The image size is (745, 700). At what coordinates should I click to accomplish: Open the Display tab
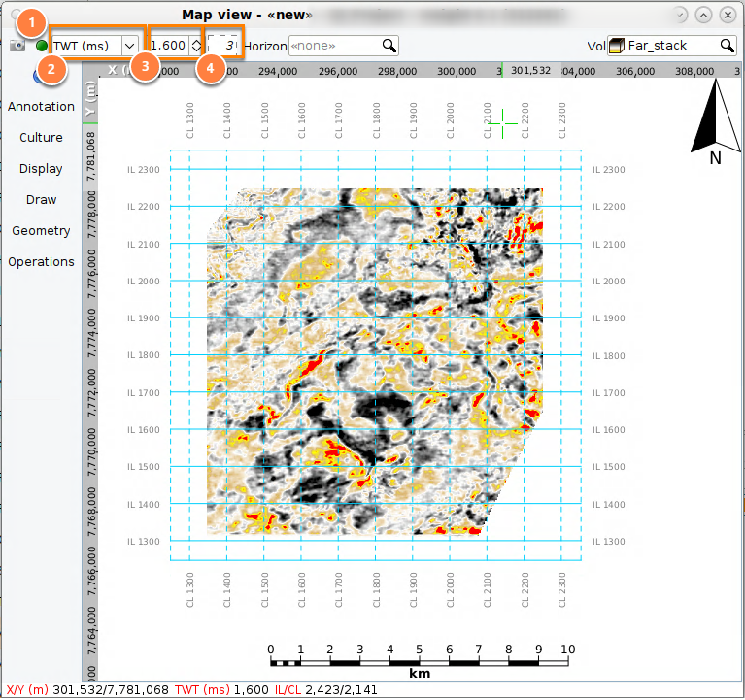[x=41, y=169]
